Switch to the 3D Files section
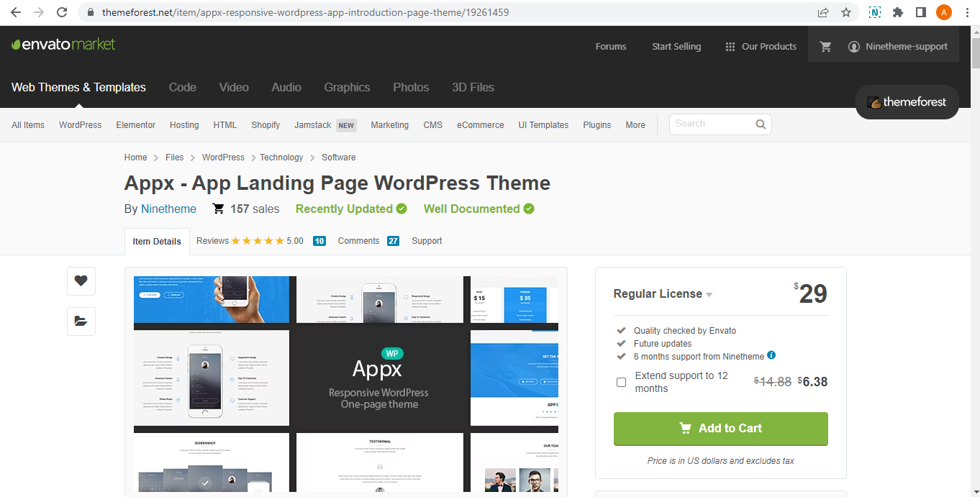980x497 pixels. coord(473,88)
